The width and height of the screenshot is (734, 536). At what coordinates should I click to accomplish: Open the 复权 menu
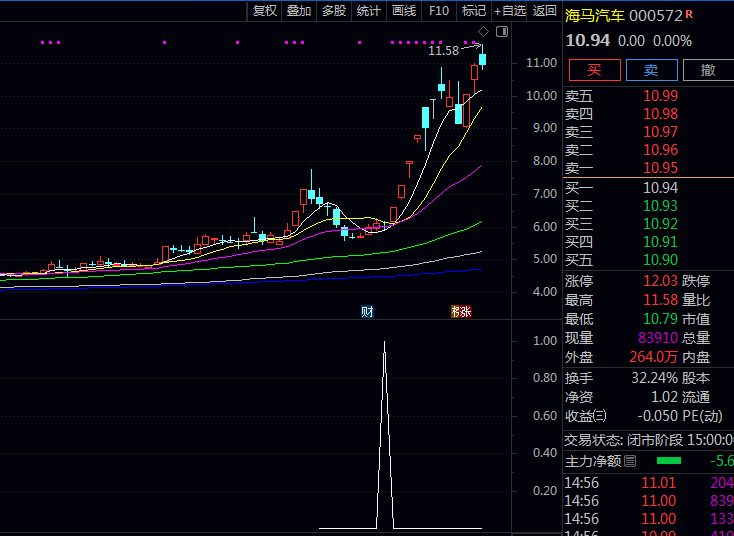coord(265,11)
